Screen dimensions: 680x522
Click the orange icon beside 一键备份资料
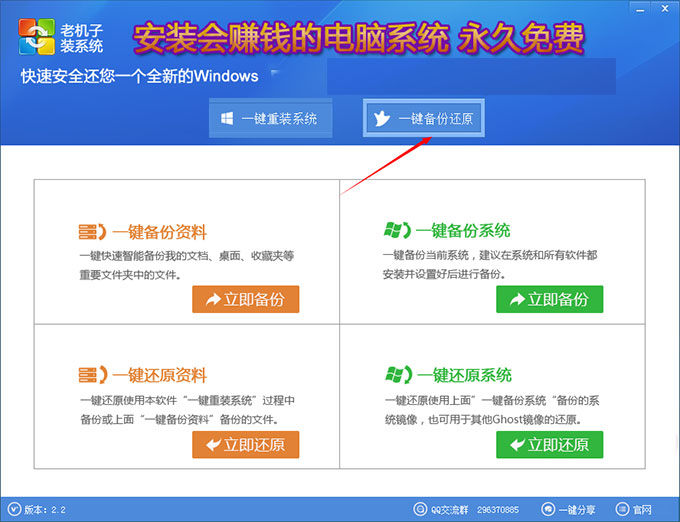pyautogui.click(x=92, y=232)
